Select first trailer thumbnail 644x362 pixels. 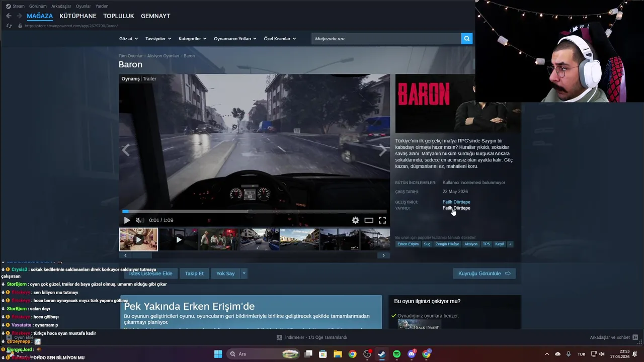pyautogui.click(x=138, y=239)
